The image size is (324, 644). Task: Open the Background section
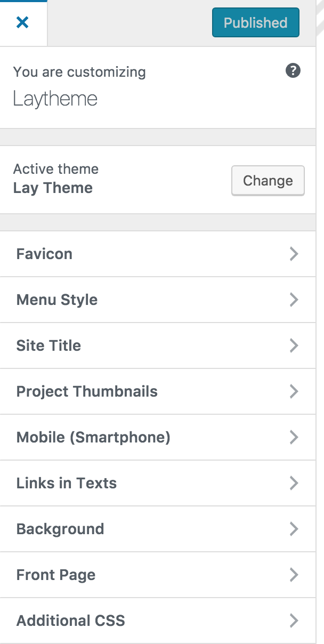60,529
